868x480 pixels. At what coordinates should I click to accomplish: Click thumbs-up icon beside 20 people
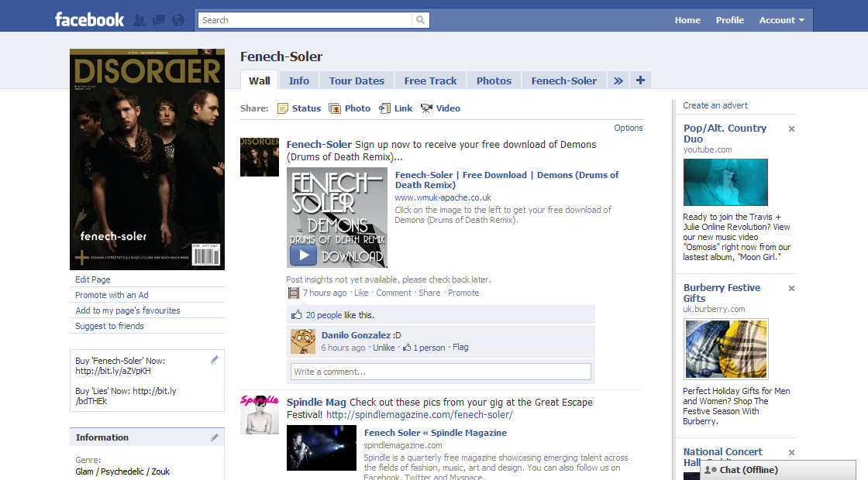click(297, 314)
